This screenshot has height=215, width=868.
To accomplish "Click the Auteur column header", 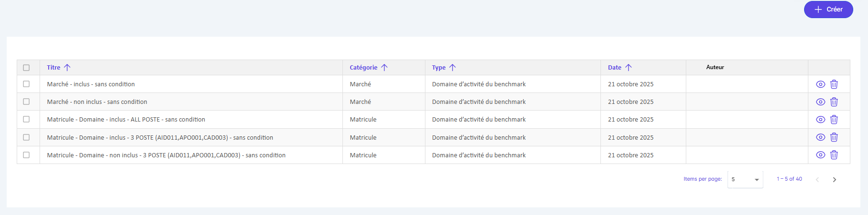I will click(715, 68).
